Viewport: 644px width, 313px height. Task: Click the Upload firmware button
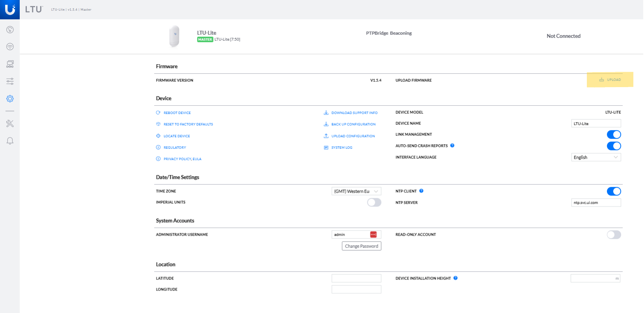[x=610, y=80]
